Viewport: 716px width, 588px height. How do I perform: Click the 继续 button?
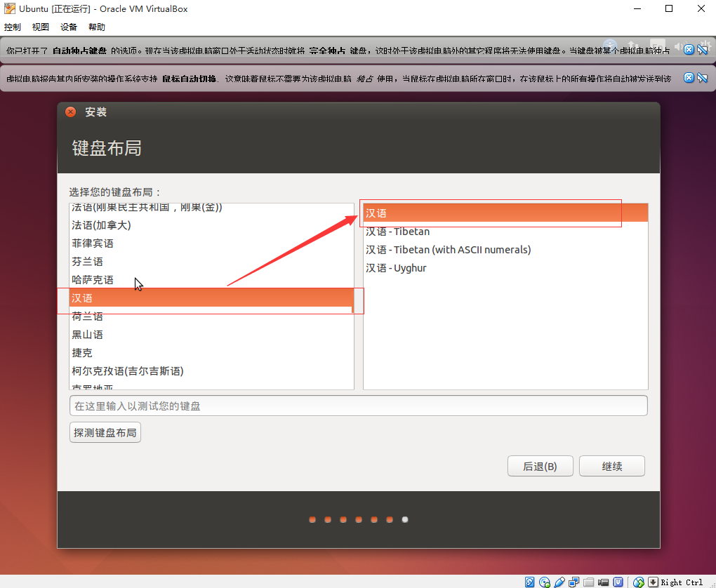coord(612,466)
